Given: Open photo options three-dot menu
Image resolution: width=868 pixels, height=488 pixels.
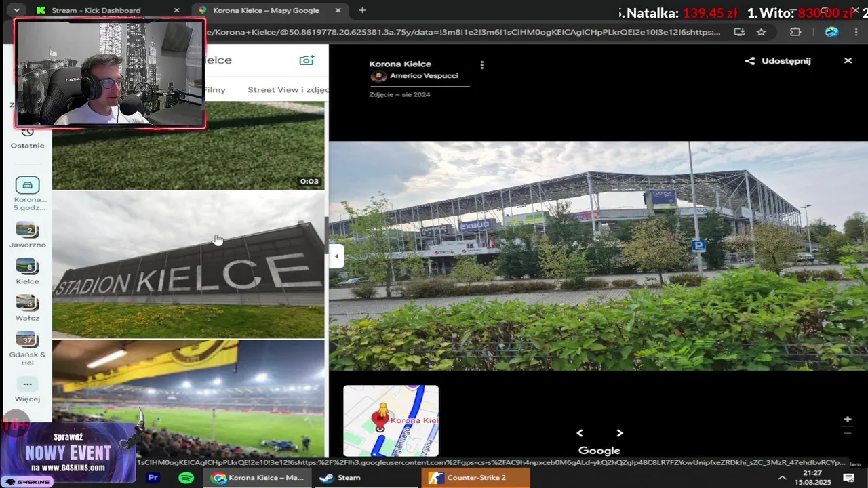Looking at the screenshot, I should (x=482, y=65).
